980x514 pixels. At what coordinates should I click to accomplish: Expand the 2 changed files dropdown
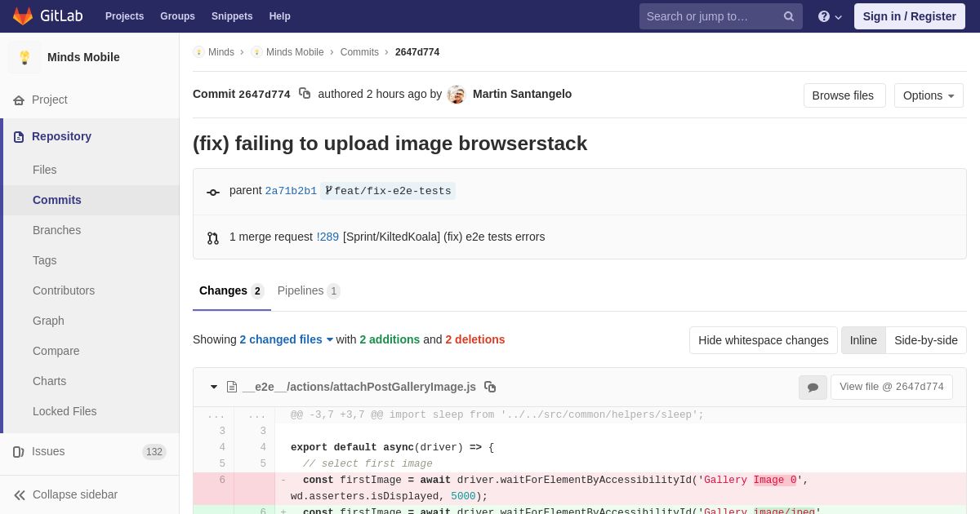coord(287,339)
